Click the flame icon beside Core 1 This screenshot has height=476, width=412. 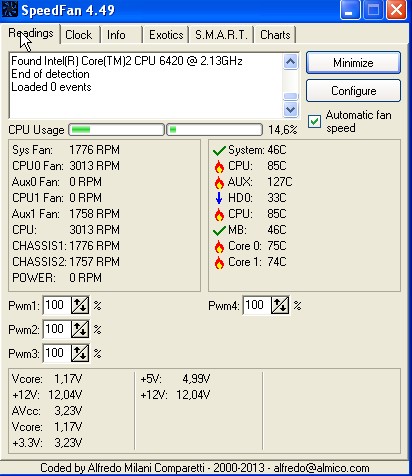219,263
